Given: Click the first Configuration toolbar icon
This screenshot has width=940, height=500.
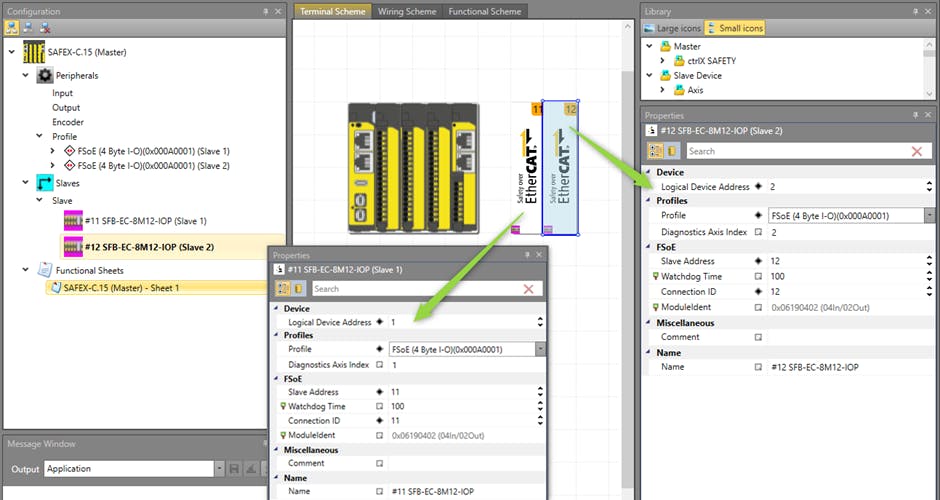Looking at the screenshot, I should coord(12,27).
